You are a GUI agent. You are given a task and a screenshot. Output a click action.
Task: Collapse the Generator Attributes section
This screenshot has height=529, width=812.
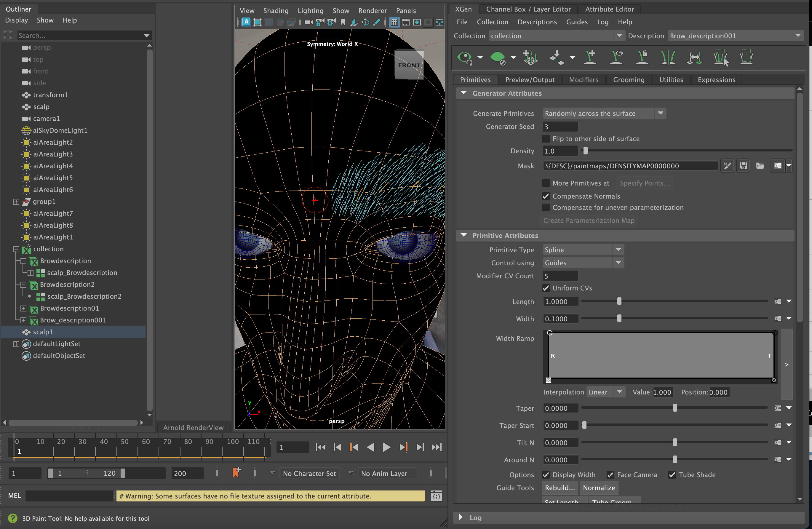464,93
